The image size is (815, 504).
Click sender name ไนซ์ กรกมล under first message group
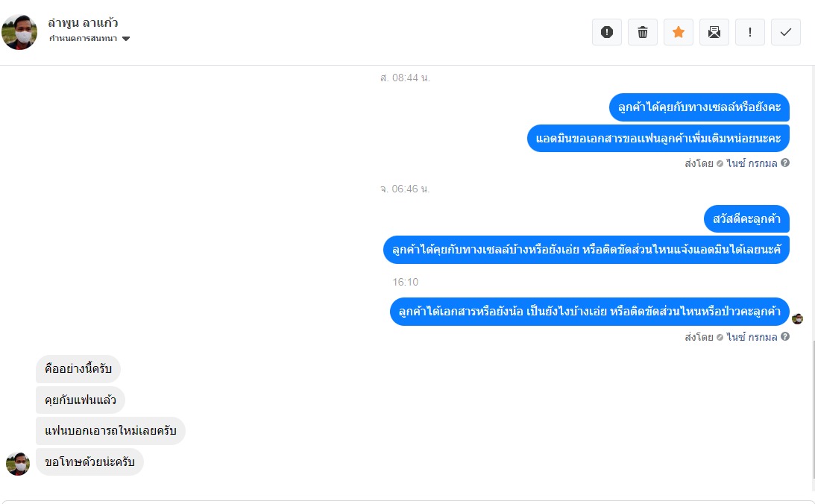coord(752,163)
